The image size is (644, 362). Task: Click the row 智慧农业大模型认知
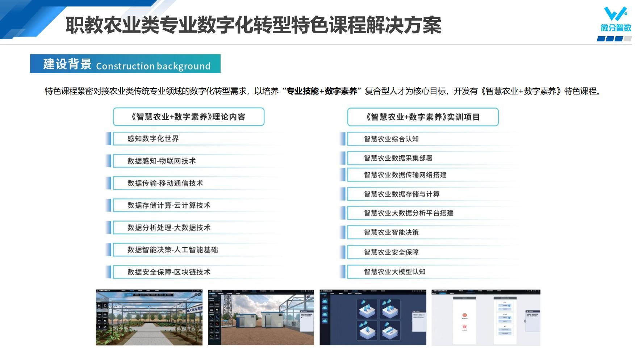coord(429,271)
